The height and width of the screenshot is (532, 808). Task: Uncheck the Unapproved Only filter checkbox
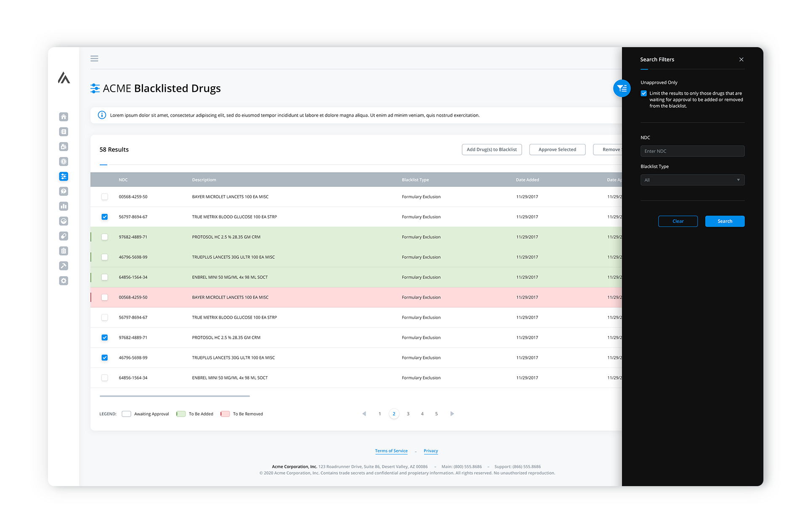point(644,93)
